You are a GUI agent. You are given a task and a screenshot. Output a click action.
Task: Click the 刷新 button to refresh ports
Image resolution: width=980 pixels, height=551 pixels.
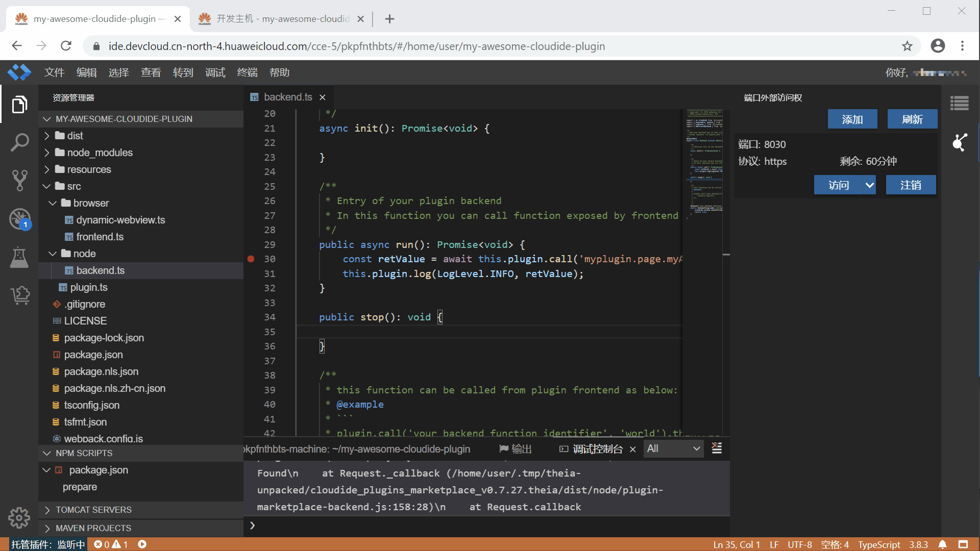click(912, 119)
